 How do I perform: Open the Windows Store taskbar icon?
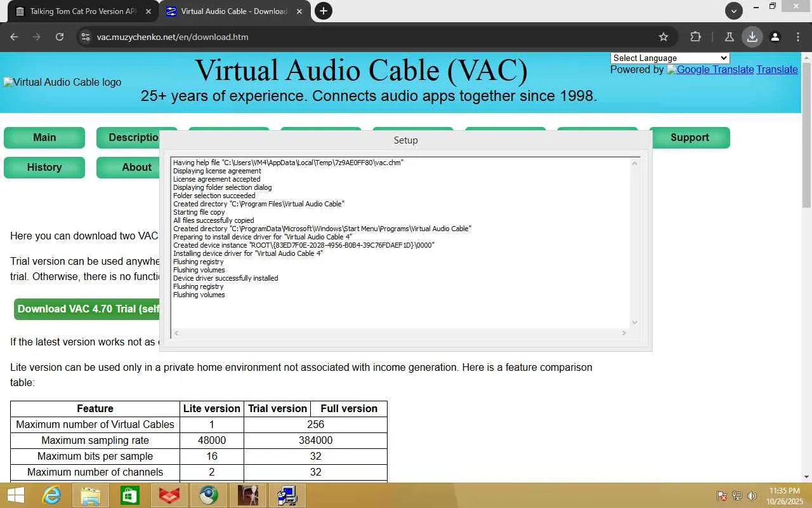[130, 495]
